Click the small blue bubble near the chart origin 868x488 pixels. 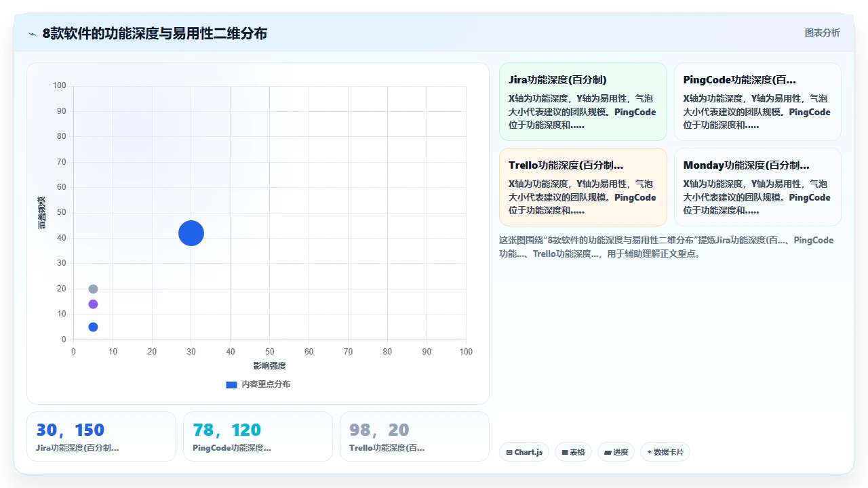pos(93,327)
